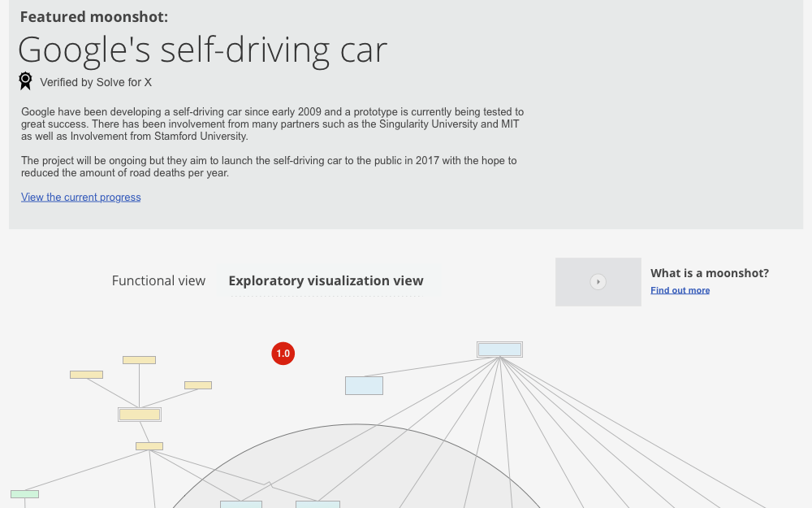
Task: Select the Exploratory visualization view tab
Action: 326,280
